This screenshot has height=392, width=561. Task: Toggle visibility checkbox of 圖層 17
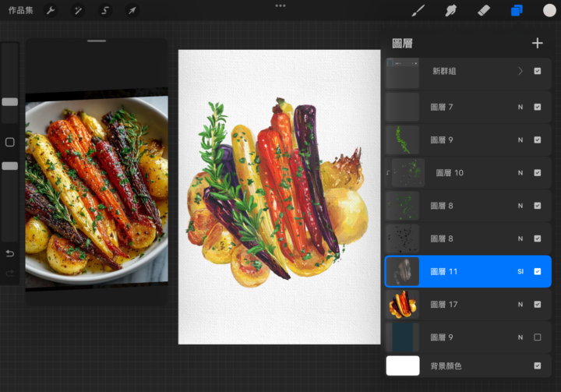[x=537, y=305]
